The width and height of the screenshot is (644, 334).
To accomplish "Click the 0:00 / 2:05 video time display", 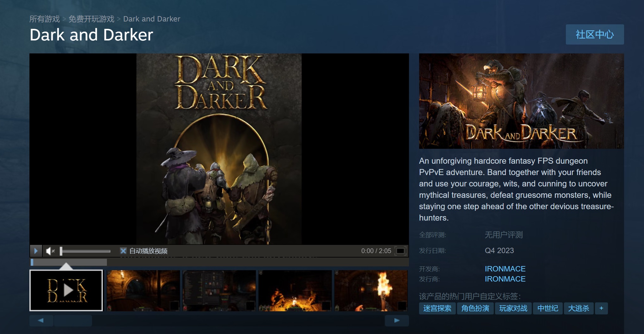I will coord(376,251).
